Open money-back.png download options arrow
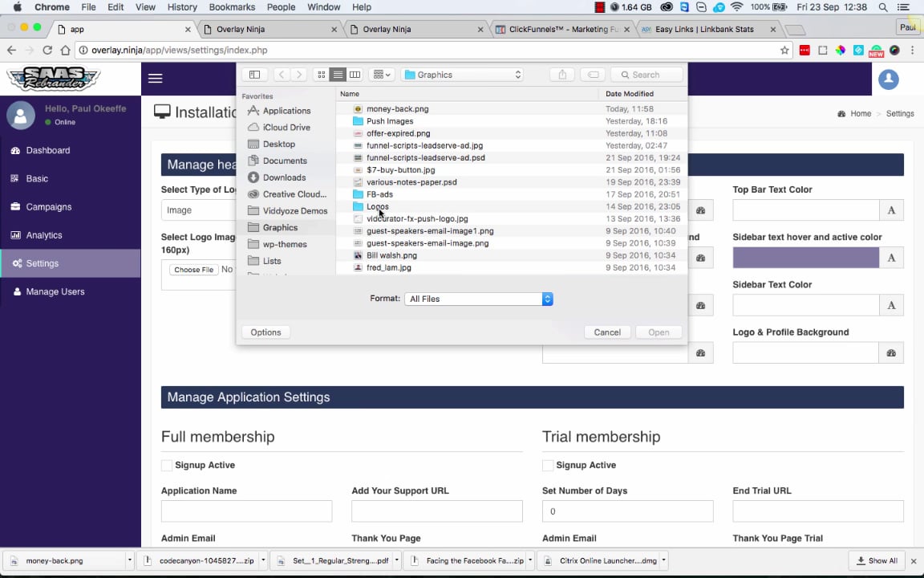The width and height of the screenshot is (924, 578). tap(129, 561)
